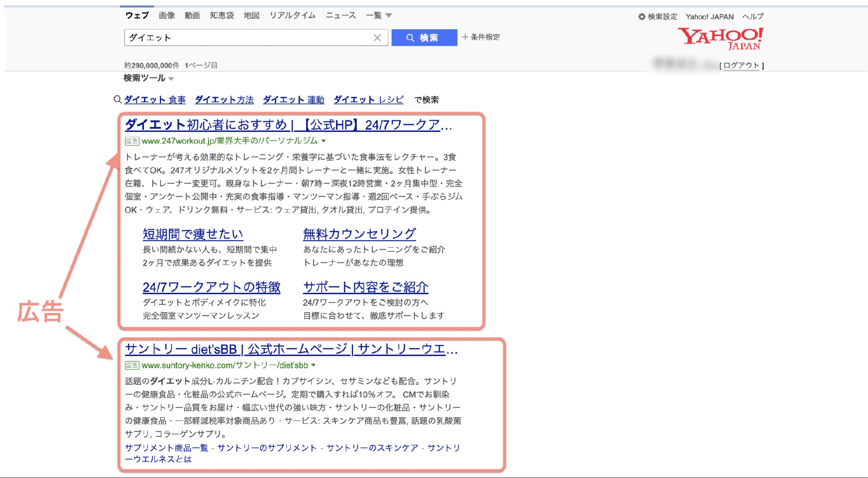Open サントリーのスキンケア link
Image resolution: width=868 pixels, height=478 pixels.
(372, 448)
